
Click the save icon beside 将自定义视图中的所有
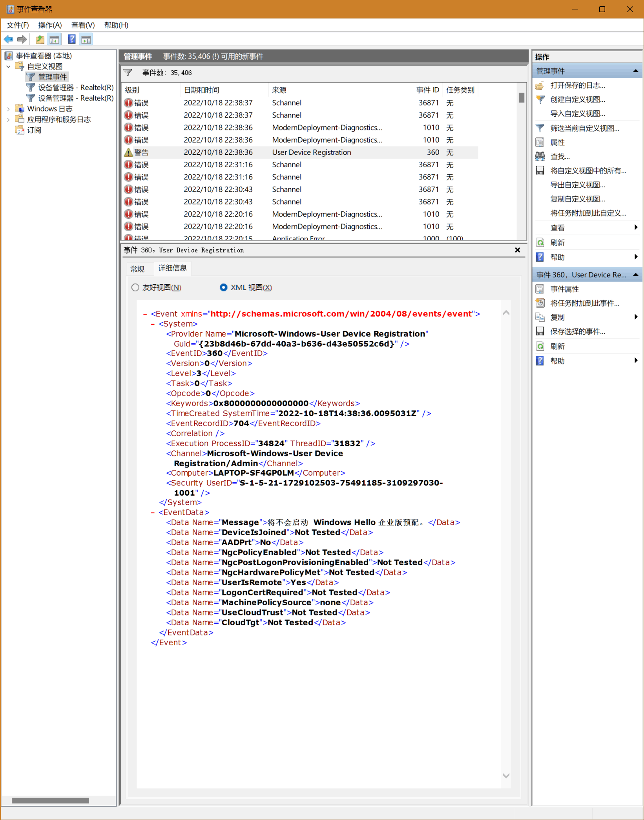(x=540, y=171)
